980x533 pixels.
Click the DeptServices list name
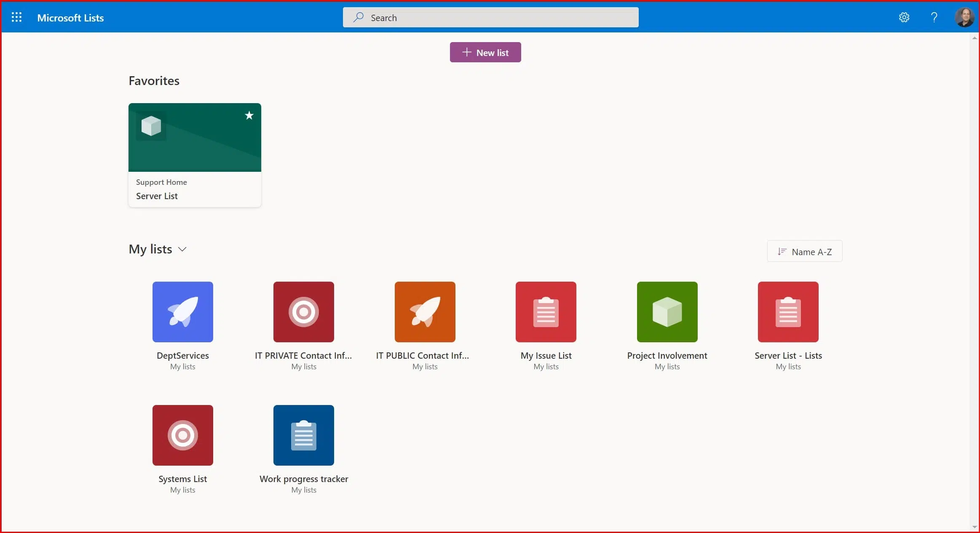click(183, 356)
